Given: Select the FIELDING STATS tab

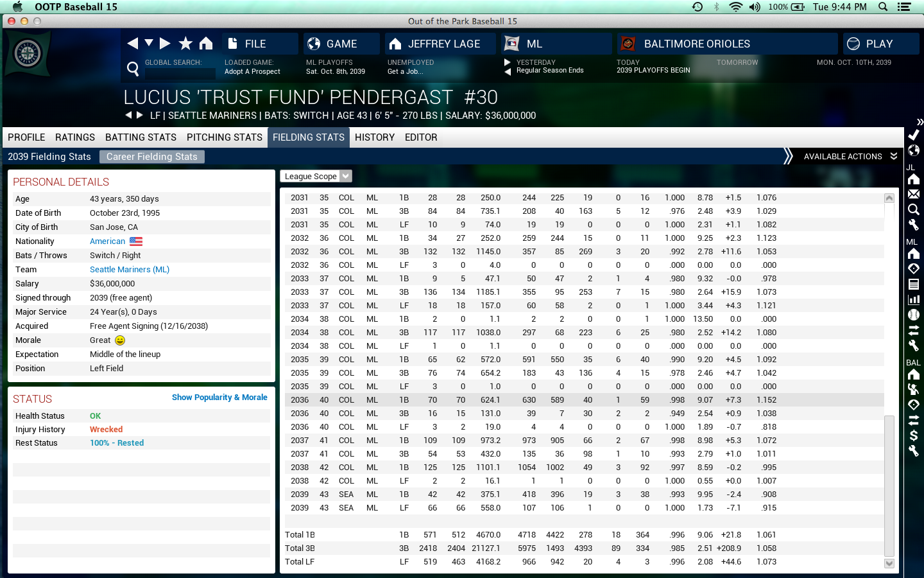Looking at the screenshot, I should pyautogui.click(x=309, y=137).
